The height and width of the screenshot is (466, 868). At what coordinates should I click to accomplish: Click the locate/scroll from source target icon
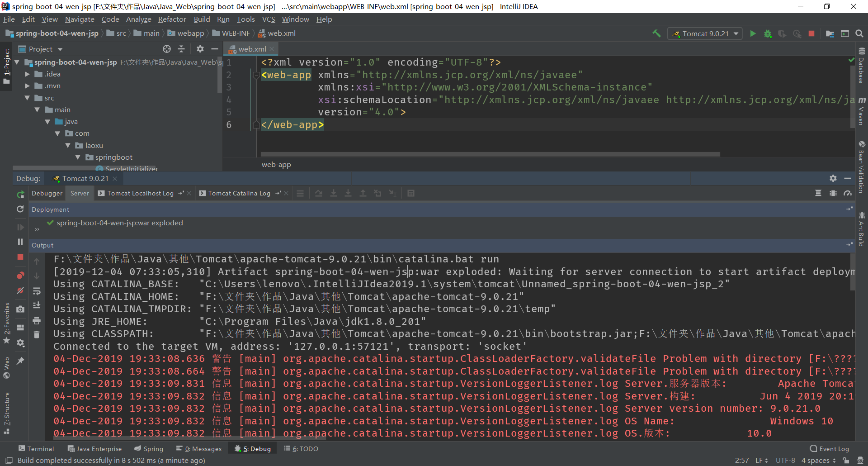point(167,49)
